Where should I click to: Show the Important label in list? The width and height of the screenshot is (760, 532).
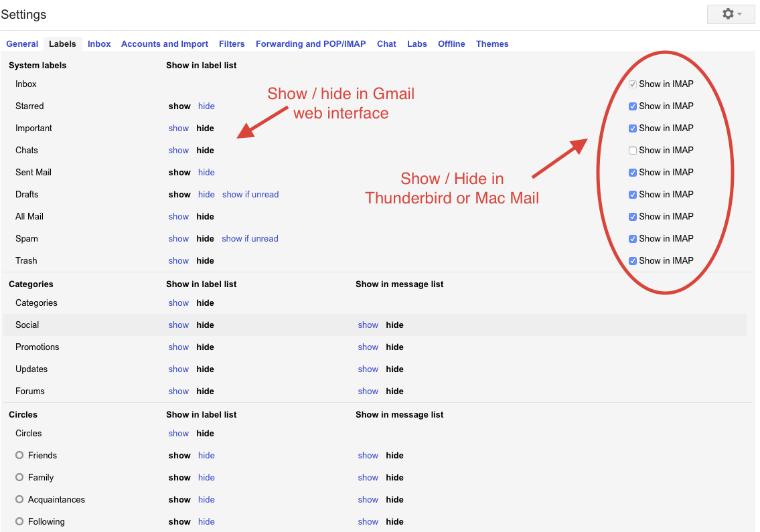click(179, 128)
